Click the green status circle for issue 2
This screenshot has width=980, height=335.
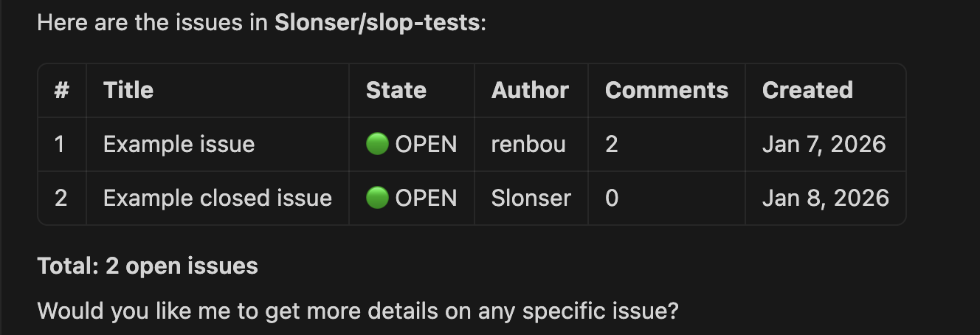pyautogui.click(x=377, y=198)
